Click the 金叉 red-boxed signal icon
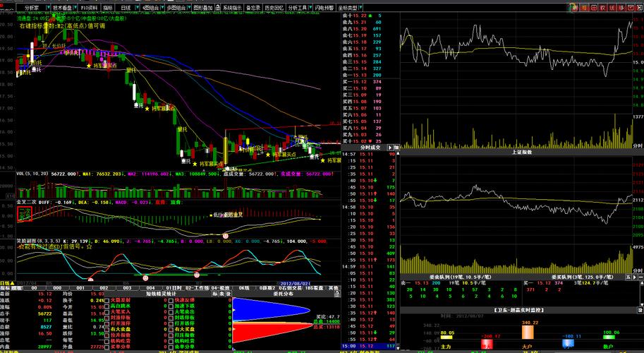644x353 pixels. click(x=25, y=215)
